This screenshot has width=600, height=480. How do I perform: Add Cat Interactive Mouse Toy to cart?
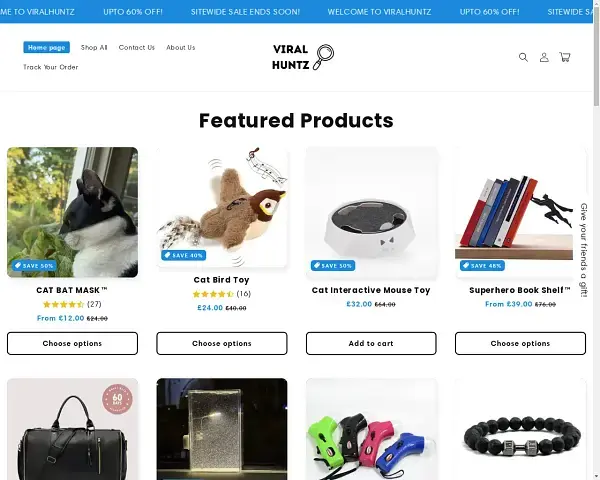tap(371, 343)
